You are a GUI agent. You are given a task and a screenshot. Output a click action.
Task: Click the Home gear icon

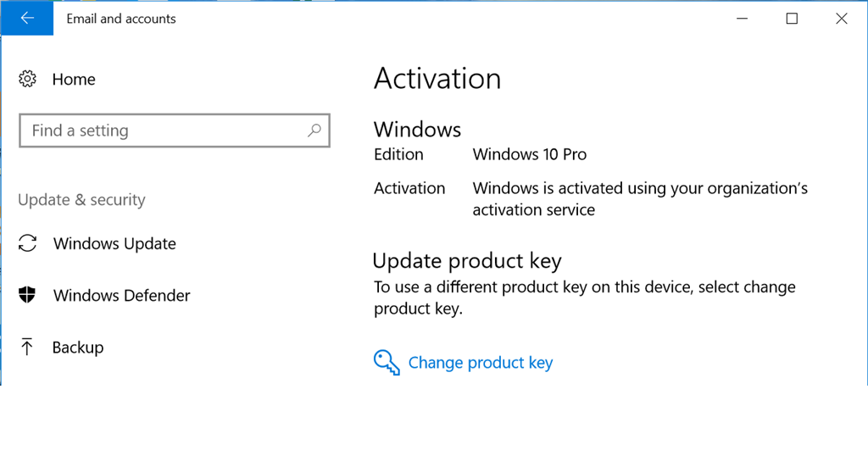27,79
